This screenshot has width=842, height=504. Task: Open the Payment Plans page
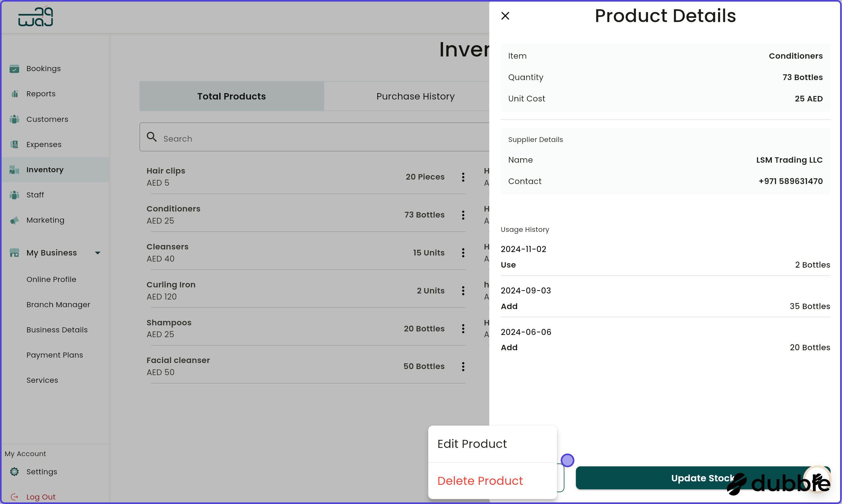click(55, 355)
